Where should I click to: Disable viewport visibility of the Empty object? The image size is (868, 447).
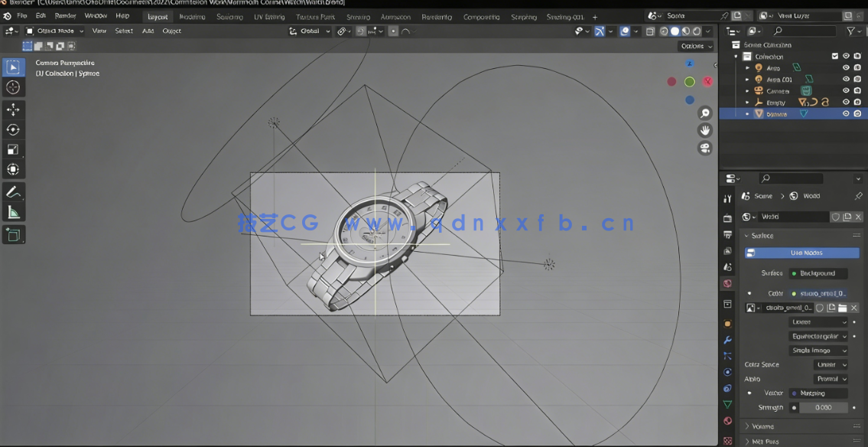847,102
